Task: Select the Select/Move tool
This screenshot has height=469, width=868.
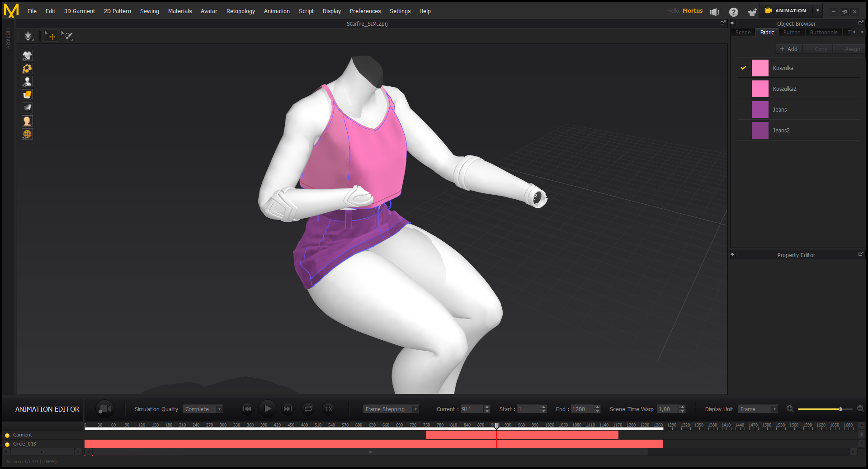Action: pyautogui.click(x=50, y=36)
